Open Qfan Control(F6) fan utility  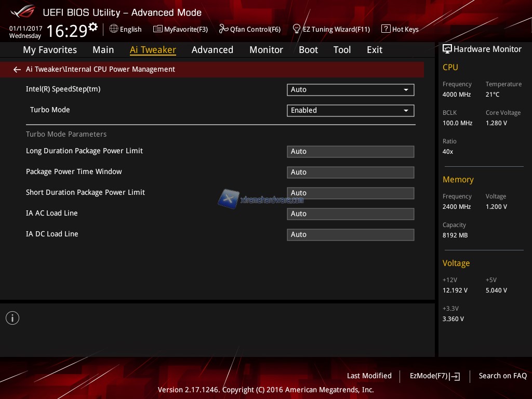coord(250,29)
